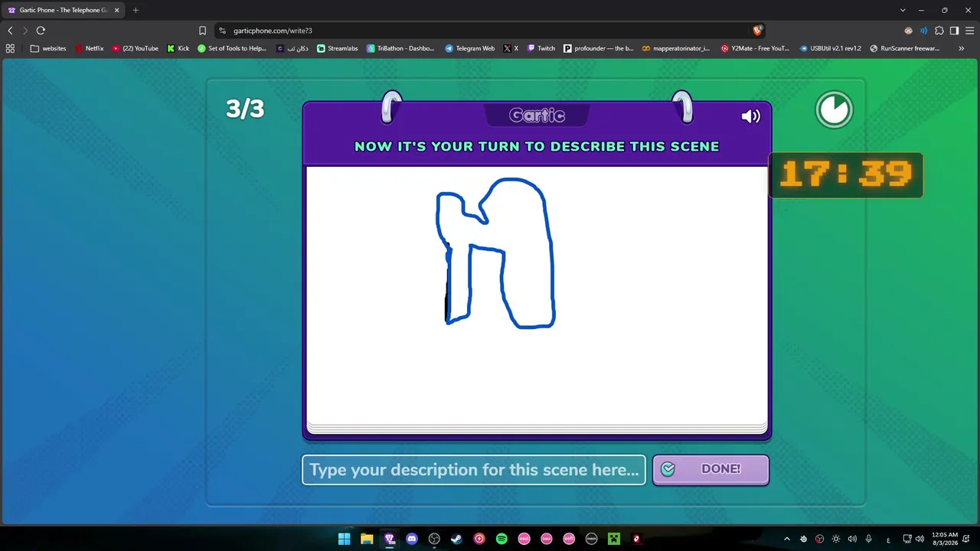Click the round timer clock icon

tap(834, 110)
